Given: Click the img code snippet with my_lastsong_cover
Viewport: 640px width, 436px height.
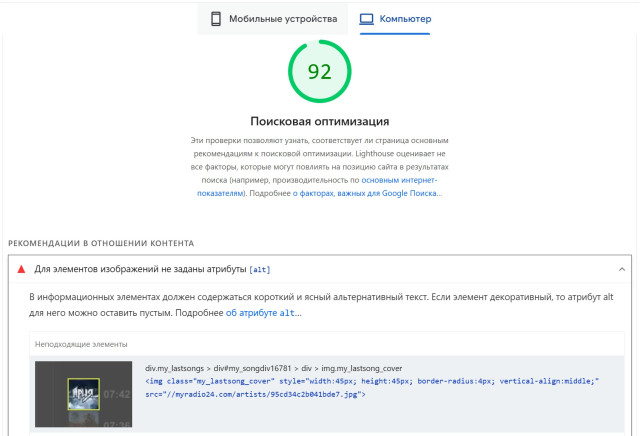Looking at the screenshot, I should pyautogui.click(x=370, y=381).
